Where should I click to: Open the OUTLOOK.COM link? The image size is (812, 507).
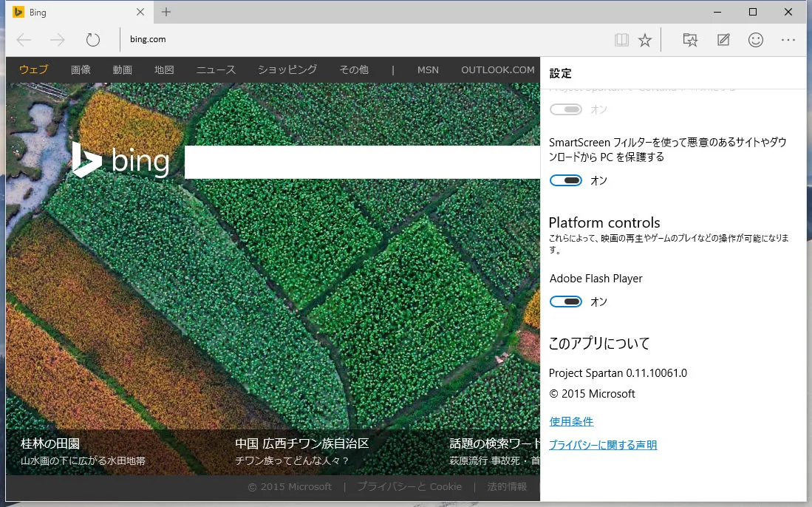point(498,70)
